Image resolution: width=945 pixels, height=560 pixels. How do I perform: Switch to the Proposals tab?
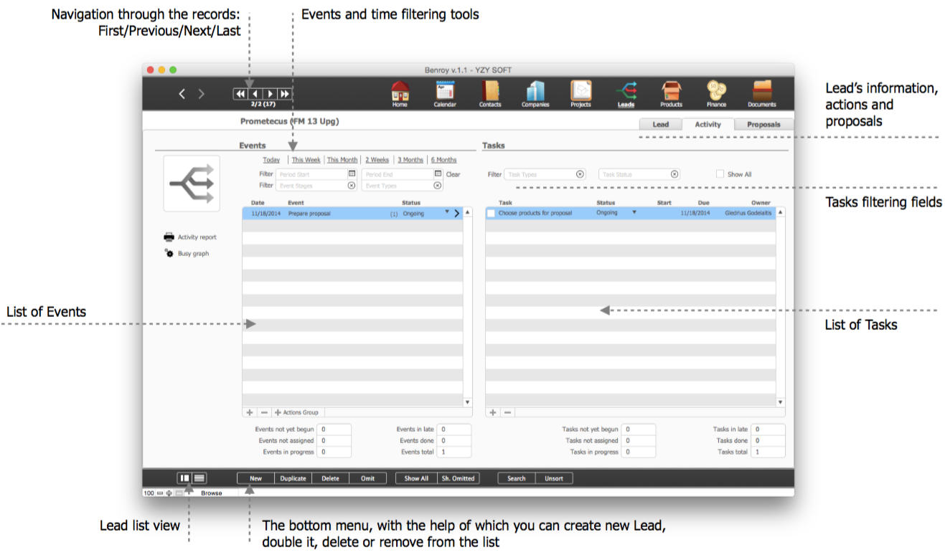tap(763, 124)
